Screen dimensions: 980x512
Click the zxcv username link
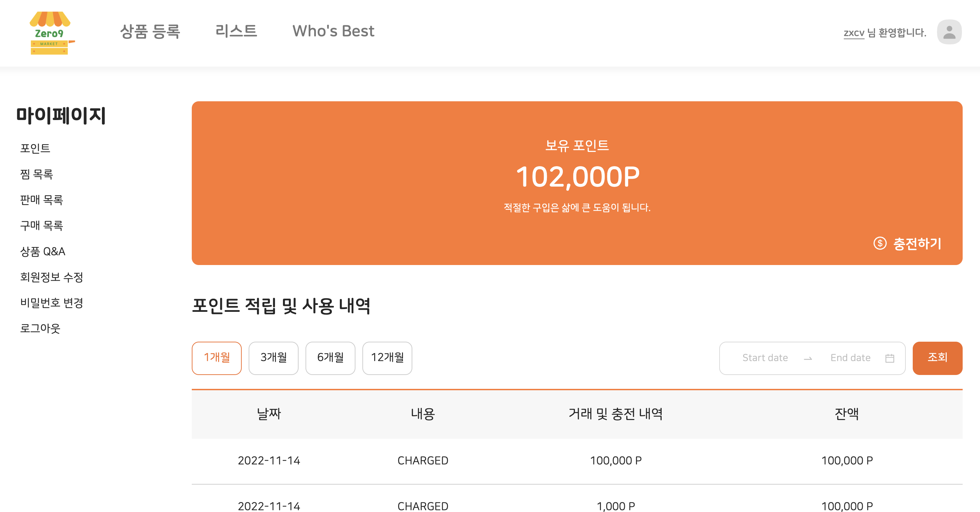click(854, 33)
